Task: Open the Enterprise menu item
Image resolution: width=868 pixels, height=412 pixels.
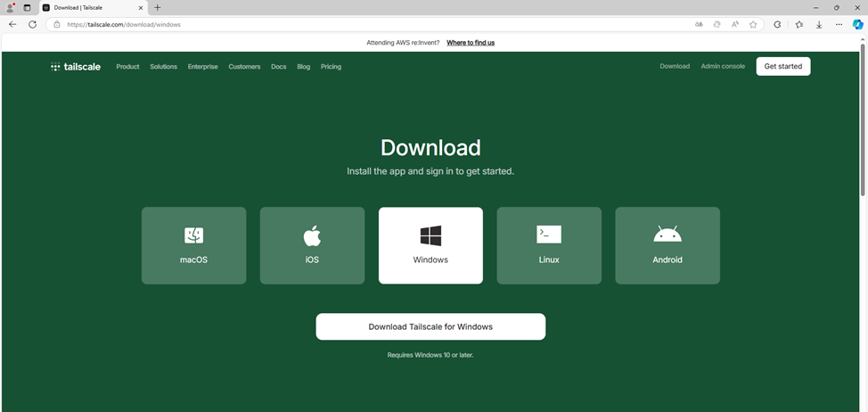Action: point(202,67)
